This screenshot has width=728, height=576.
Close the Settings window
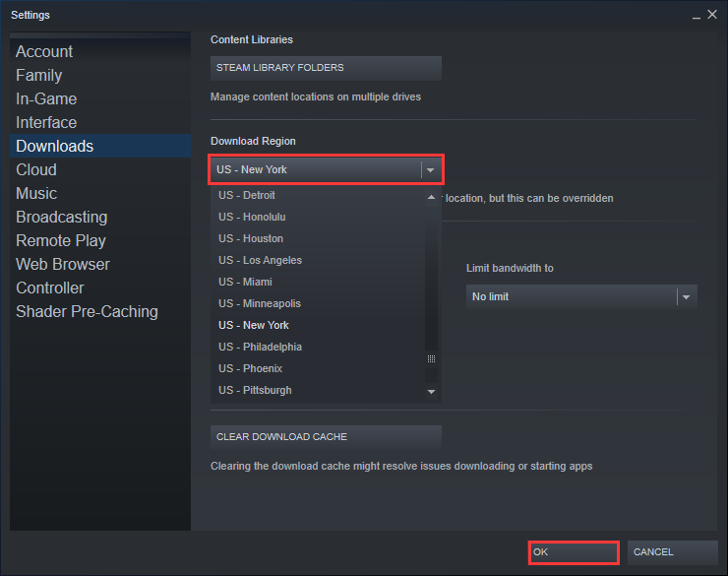pyautogui.click(x=712, y=15)
